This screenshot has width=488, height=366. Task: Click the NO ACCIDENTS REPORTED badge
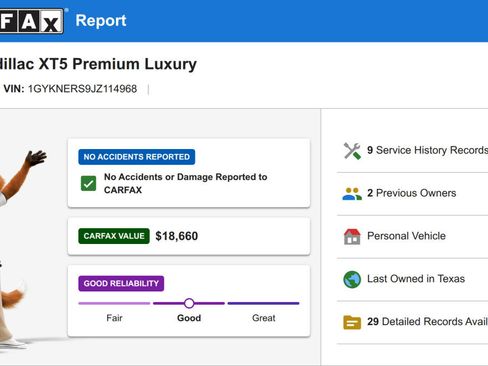[x=137, y=157]
